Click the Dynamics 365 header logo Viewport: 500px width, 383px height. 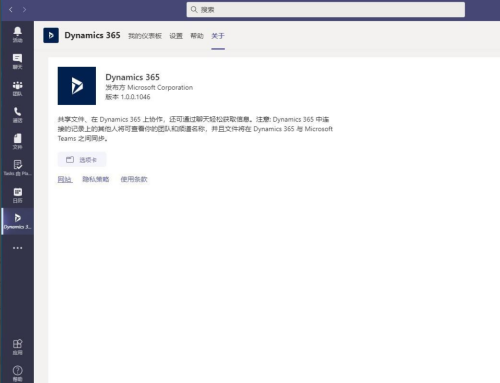pos(51,35)
